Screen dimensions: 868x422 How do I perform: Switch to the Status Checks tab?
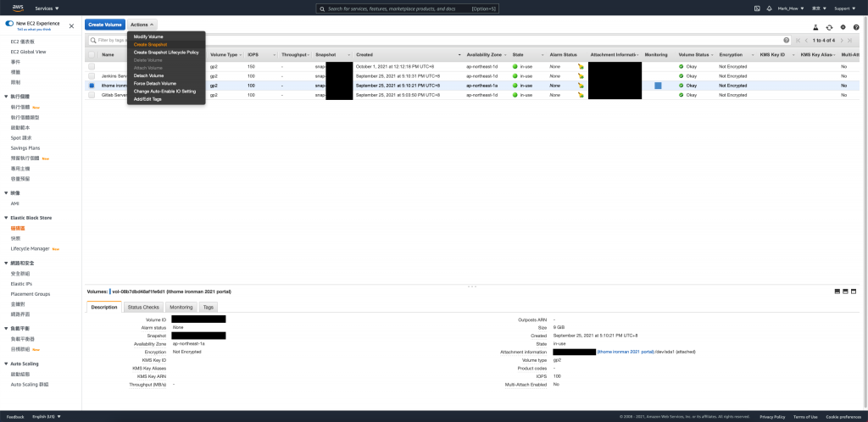[143, 307]
